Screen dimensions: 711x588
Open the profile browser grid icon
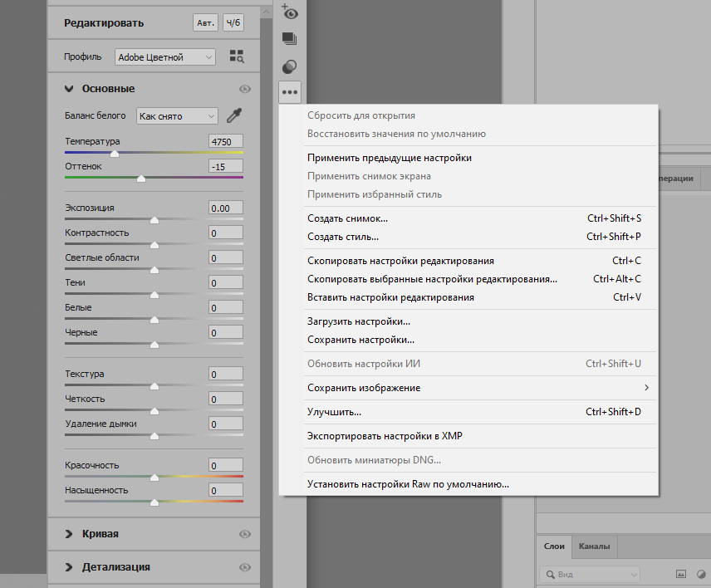point(237,56)
